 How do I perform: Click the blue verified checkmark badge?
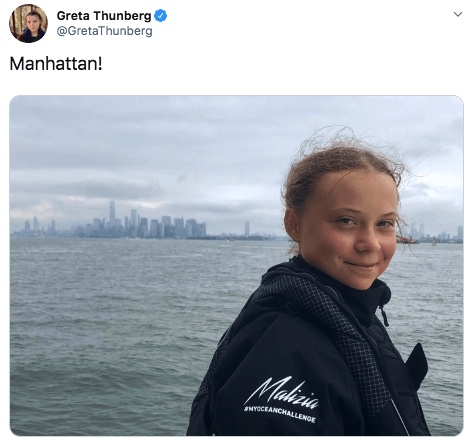[x=160, y=16]
